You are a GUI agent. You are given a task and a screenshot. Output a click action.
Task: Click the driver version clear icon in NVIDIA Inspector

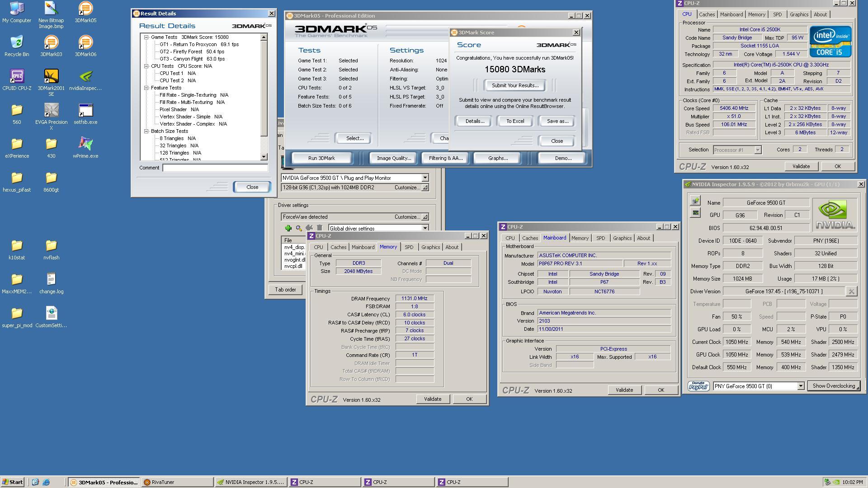[x=851, y=291]
